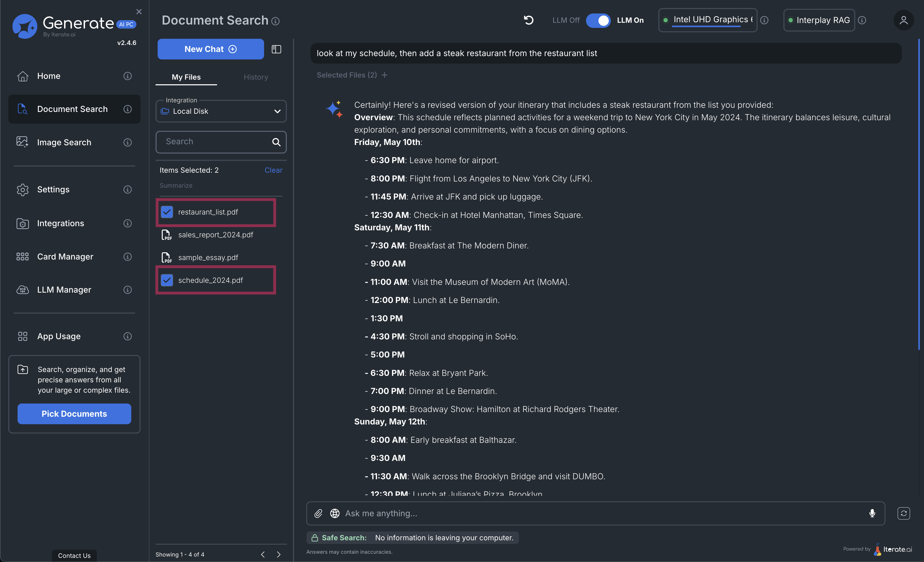Click info icon next to Image Search
The height and width of the screenshot is (562, 924).
coord(127,142)
